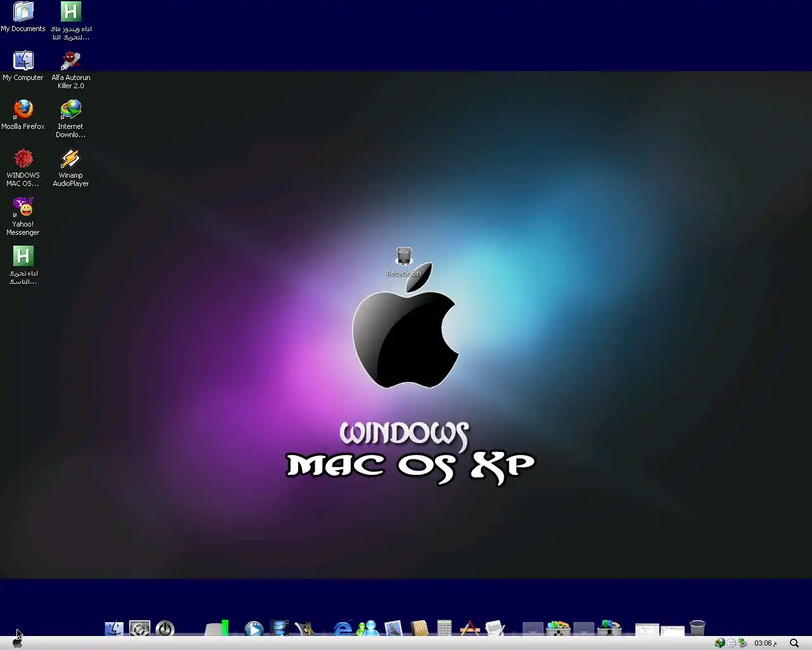Open the Address Book icon in the dock
The width and height of the screenshot is (812, 650).
click(x=419, y=628)
